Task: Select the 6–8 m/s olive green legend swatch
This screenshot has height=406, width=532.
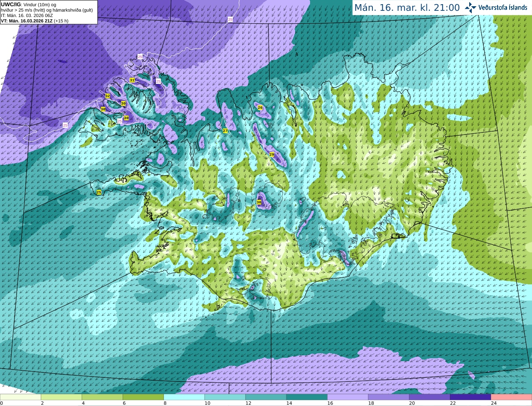Action: coord(143,397)
